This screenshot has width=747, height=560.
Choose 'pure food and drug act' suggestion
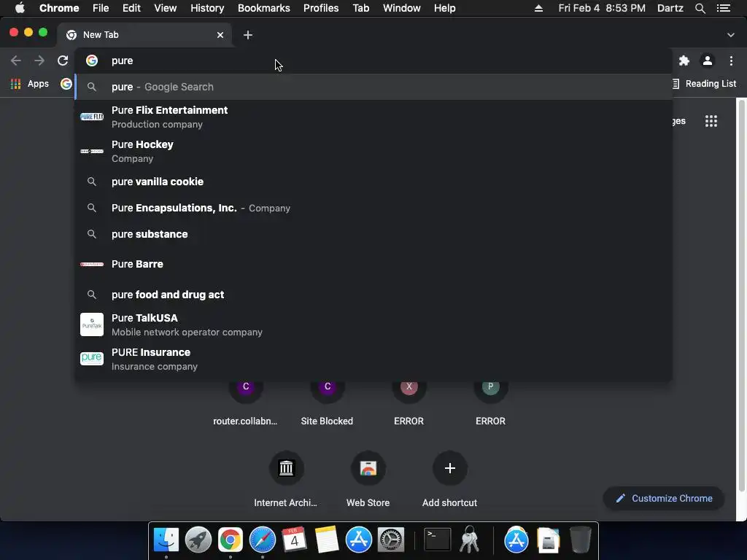point(373,295)
